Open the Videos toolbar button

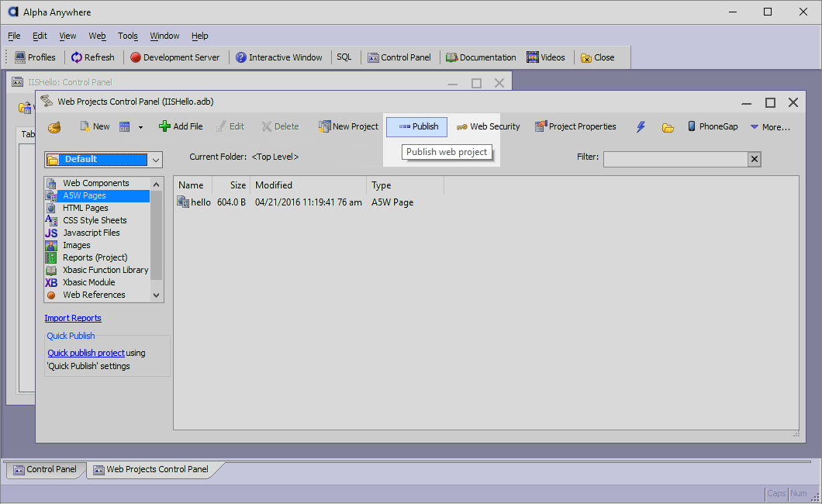(x=546, y=57)
